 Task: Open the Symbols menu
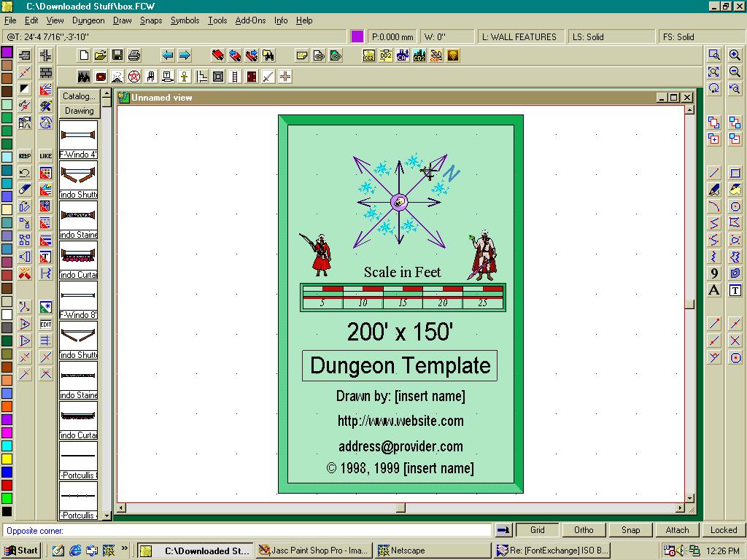(185, 20)
